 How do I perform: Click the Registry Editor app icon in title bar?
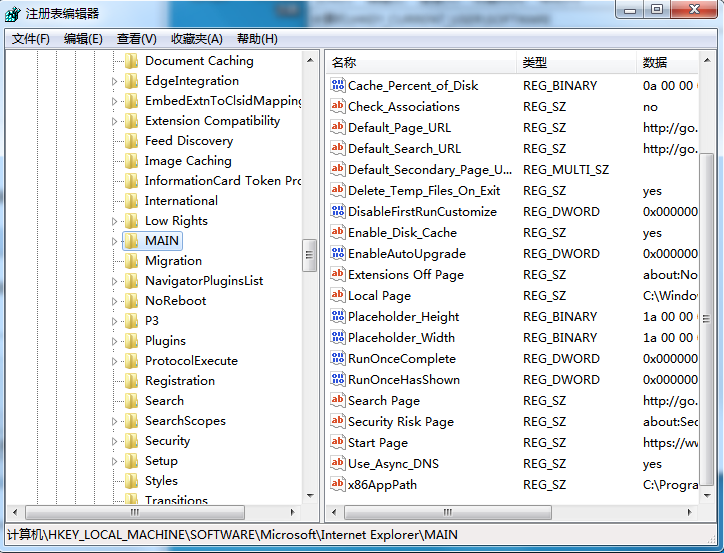point(12,13)
